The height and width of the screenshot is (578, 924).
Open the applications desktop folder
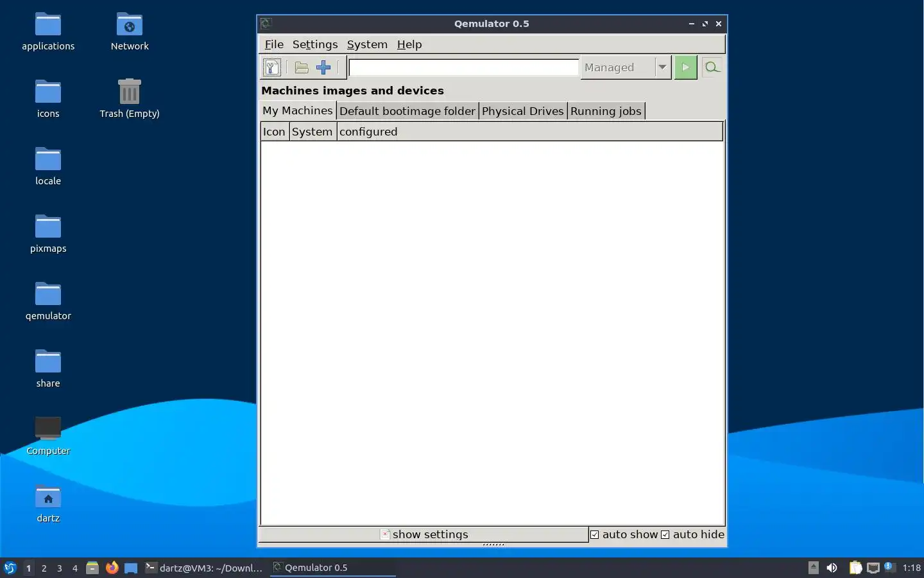pos(48,31)
